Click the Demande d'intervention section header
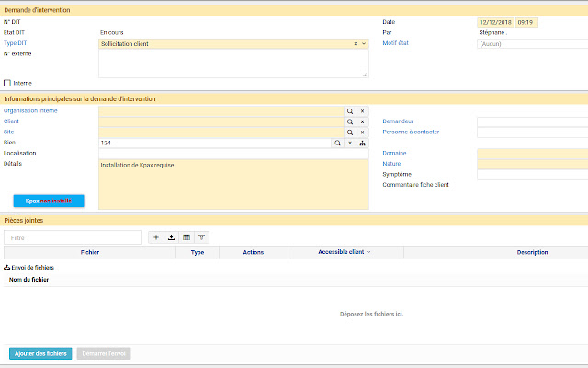Screen dimensions: 588x368 [x=294, y=10]
